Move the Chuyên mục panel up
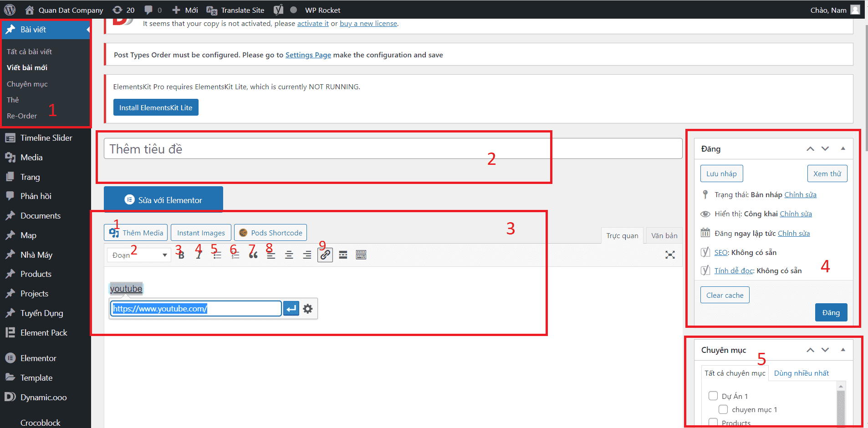Image resolution: width=868 pixels, height=428 pixels. (810, 350)
